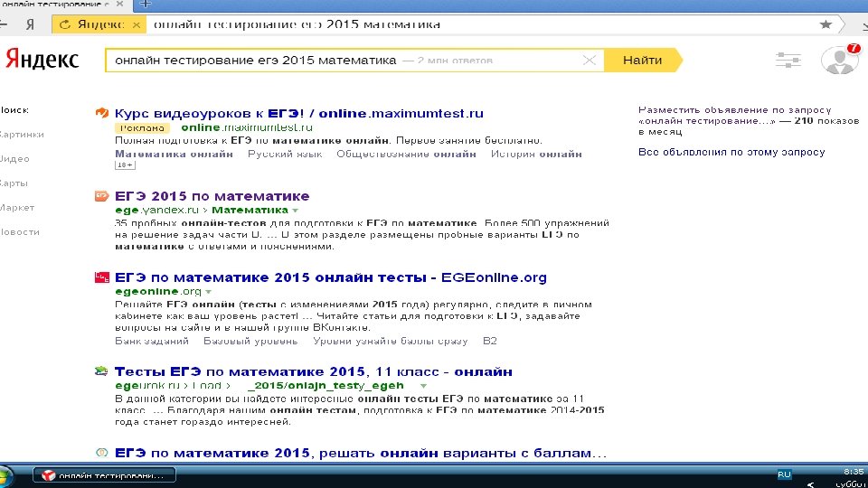This screenshot has height=488, width=868.
Task: Open Windows Start button
Action: [x=5, y=476]
